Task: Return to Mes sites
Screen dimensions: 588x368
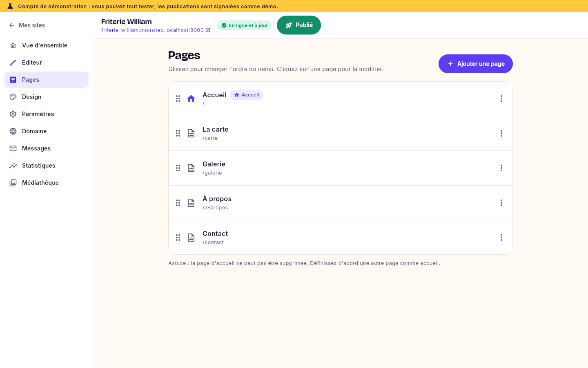Action: click(x=27, y=25)
